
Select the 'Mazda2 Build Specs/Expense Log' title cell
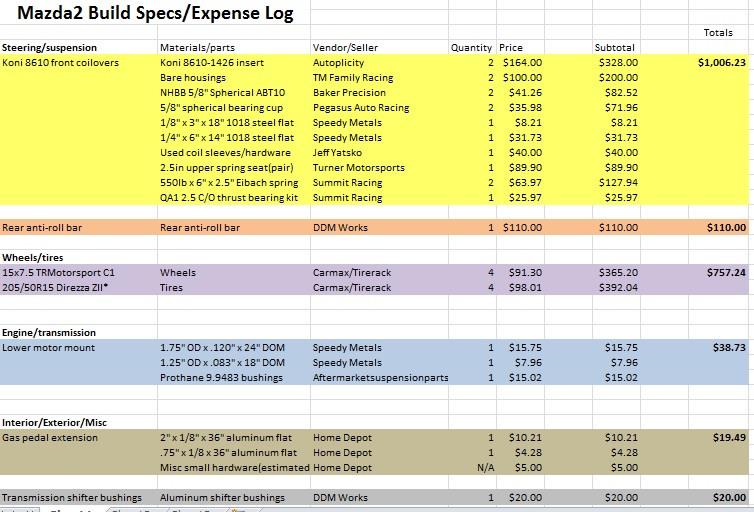click(155, 13)
